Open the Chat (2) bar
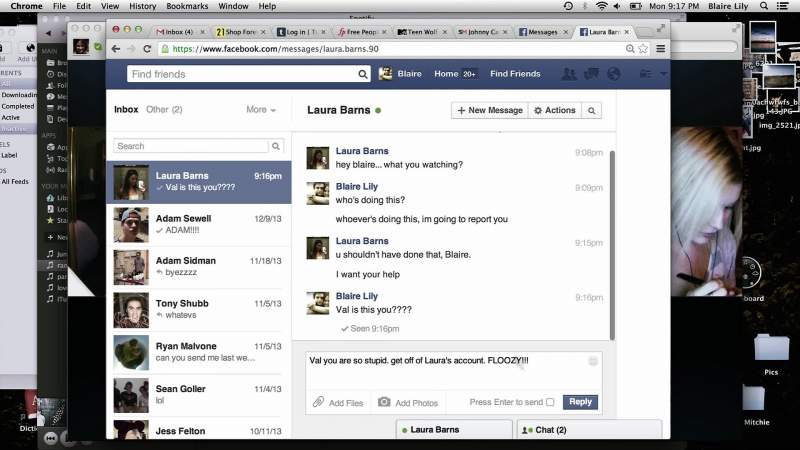 pos(589,430)
